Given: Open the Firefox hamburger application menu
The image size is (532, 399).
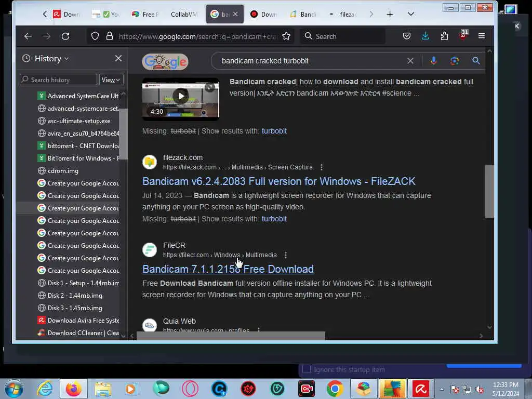Looking at the screenshot, I should [x=482, y=36].
